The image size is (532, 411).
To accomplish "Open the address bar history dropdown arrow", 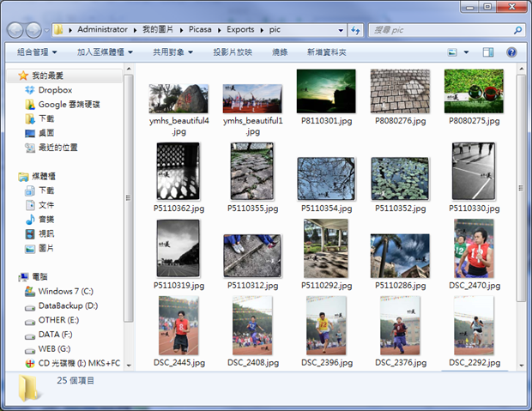I will tap(341, 30).
